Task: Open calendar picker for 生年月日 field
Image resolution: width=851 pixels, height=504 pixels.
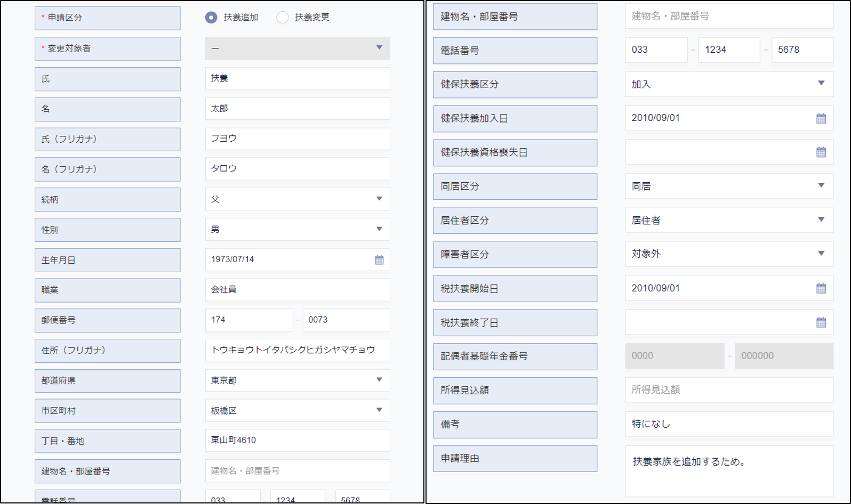Action: 379,260
